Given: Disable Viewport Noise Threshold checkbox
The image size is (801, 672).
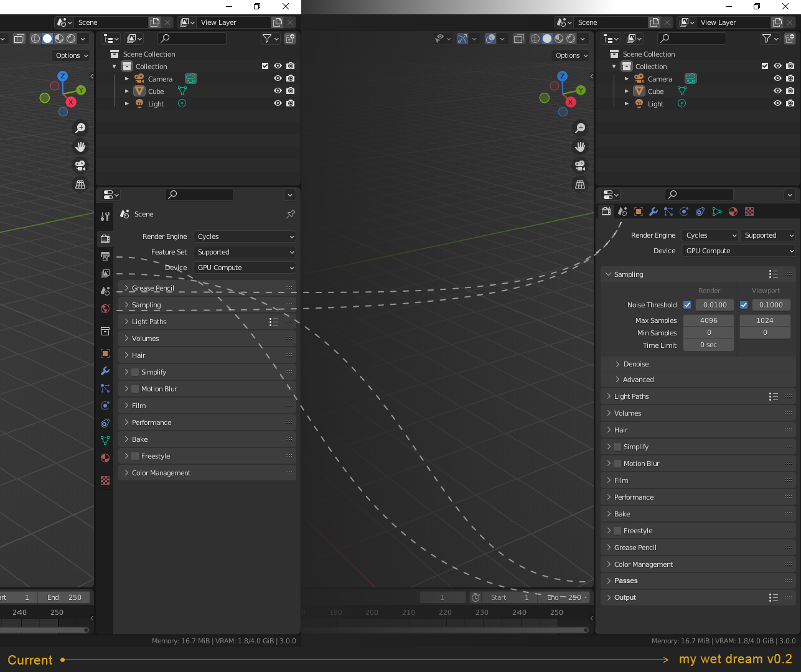Looking at the screenshot, I should [x=744, y=305].
